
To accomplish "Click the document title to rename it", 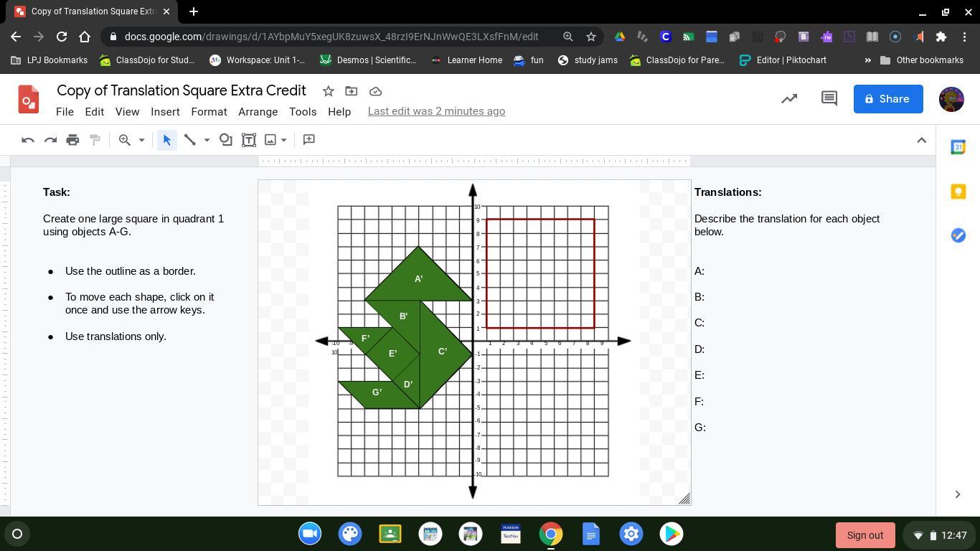I will [182, 90].
